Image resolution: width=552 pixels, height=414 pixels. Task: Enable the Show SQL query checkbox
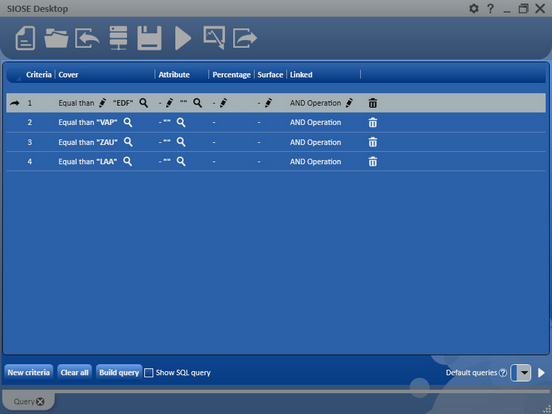pos(149,372)
